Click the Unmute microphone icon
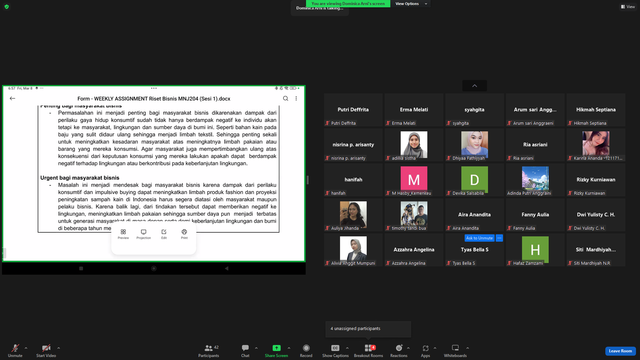Image resolution: width=640 pixels, height=360 pixels. coord(15,348)
